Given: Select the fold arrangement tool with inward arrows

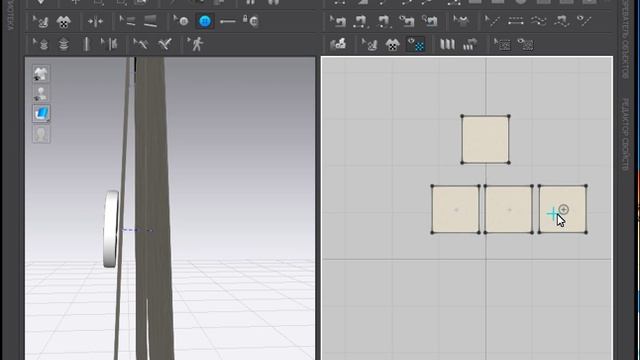Looking at the screenshot, I should coord(95,21).
